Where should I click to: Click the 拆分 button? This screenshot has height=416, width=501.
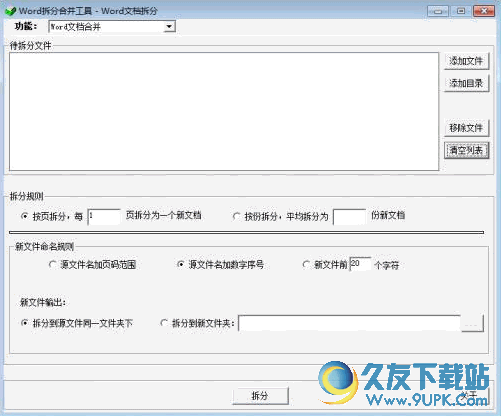click(260, 396)
